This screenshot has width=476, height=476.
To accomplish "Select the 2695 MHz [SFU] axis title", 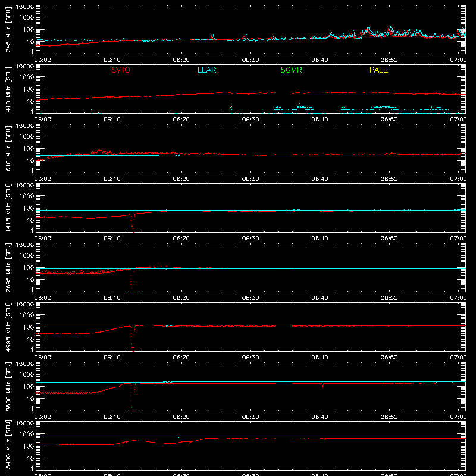I will (8, 268).
